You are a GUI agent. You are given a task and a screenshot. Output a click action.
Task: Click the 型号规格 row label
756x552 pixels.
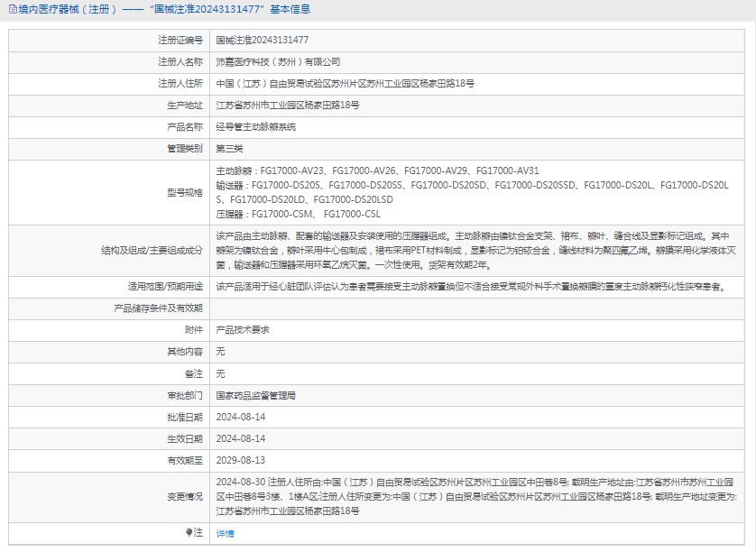(185, 192)
